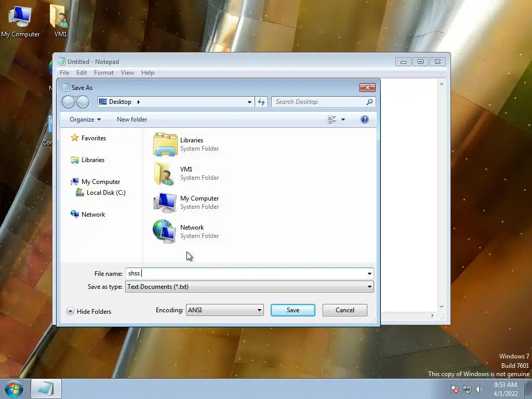Select the 'VM1' name text in file list
The height and width of the screenshot is (399, 532).
[x=187, y=169]
